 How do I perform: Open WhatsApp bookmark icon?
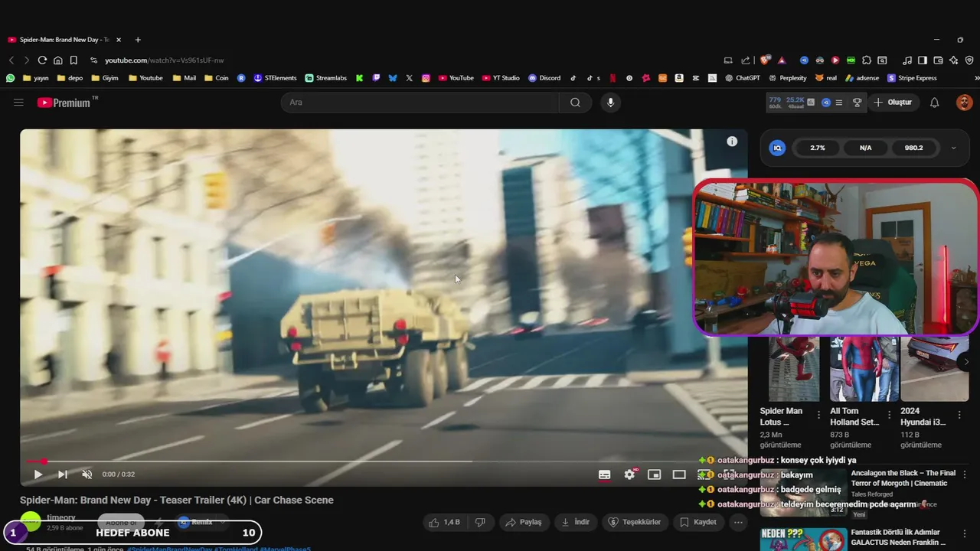[10, 78]
